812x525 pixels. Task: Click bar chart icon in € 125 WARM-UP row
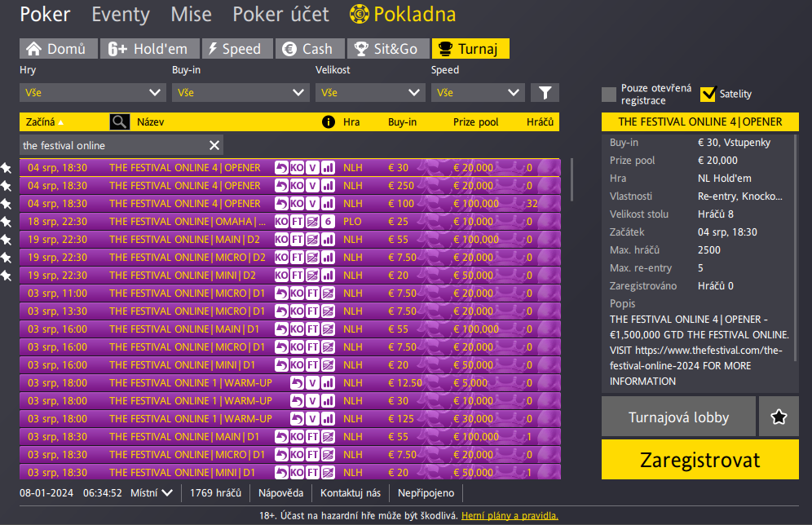click(x=328, y=419)
